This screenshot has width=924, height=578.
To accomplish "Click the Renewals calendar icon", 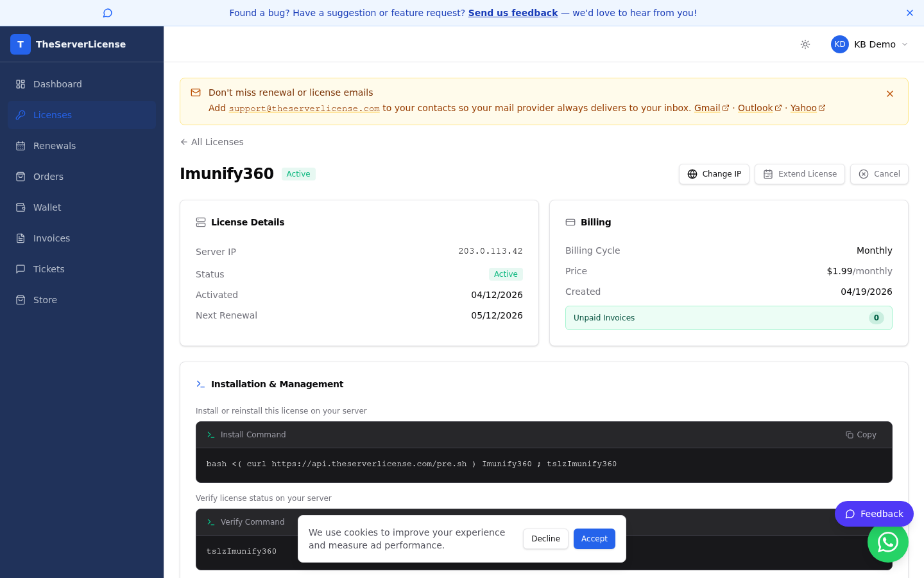I will pyautogui.click(x=21, y=146).
